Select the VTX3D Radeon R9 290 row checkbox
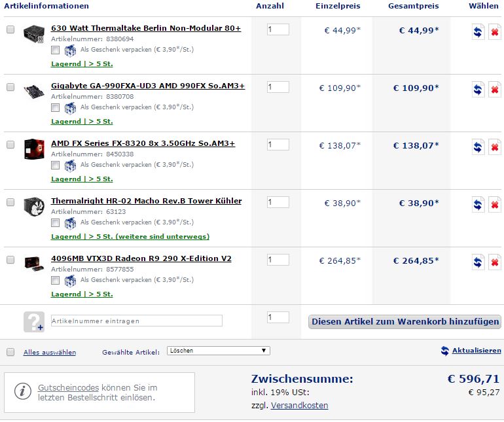This screenshot has width=504, height=422. (10, 260)
